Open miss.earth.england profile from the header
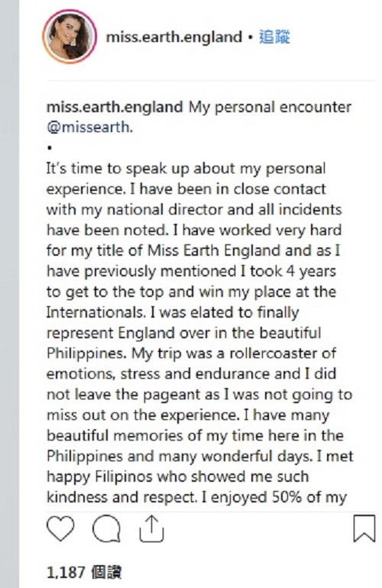The height and width of the screenshot is (588, 382). [x=174, y=37]
